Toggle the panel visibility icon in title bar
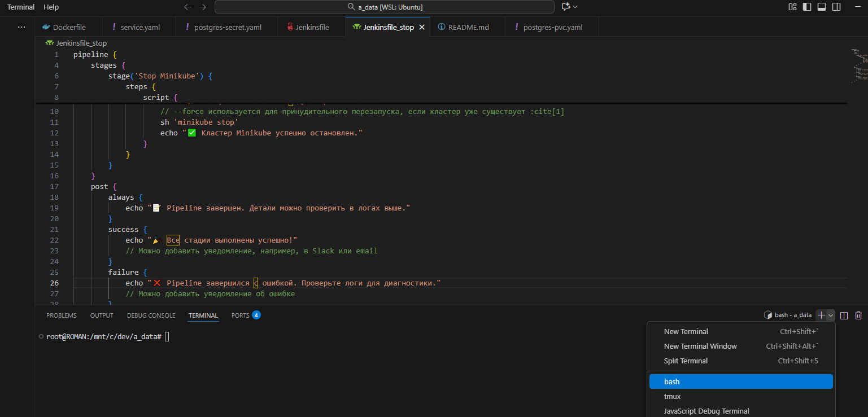This screenshot has height=417, width=868. tap(821, 7)
